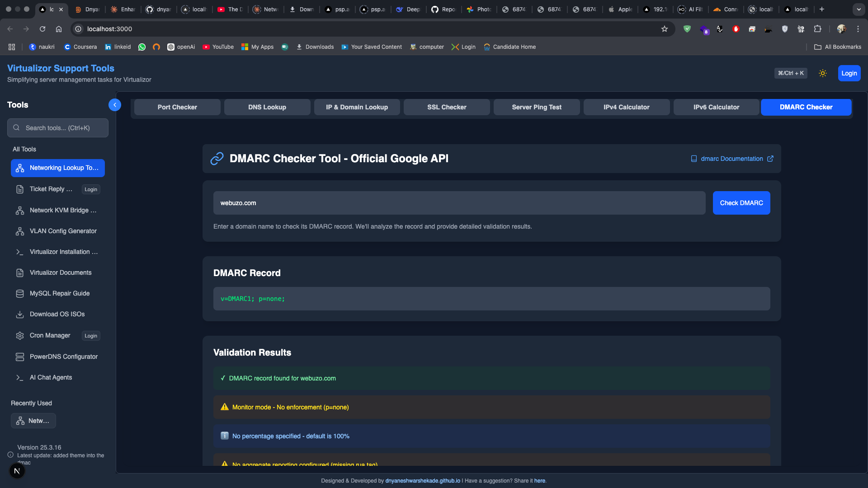This screenshot has height=488, width=868.
Task: Collapse the Tools sidebar chevron button
Action: pyautogui.click(x=115, y=105)
